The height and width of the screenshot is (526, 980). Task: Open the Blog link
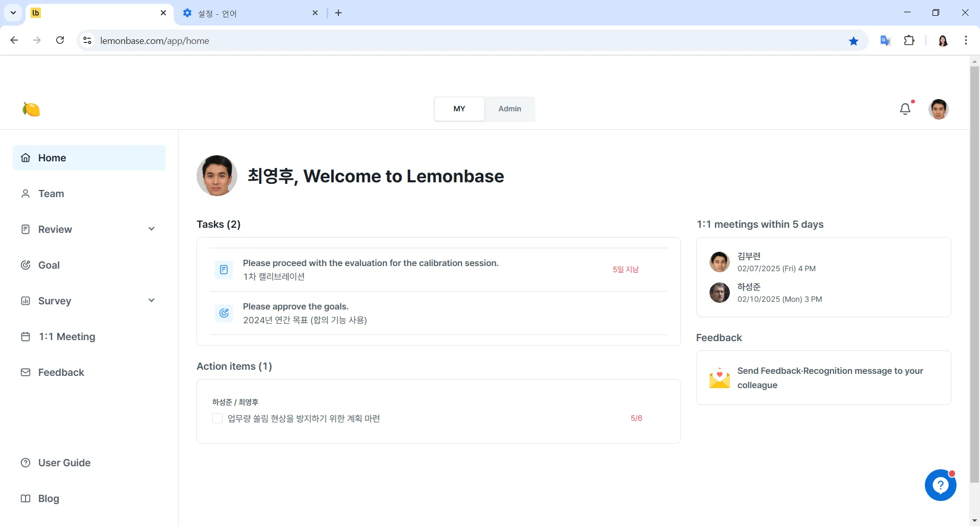89,498
